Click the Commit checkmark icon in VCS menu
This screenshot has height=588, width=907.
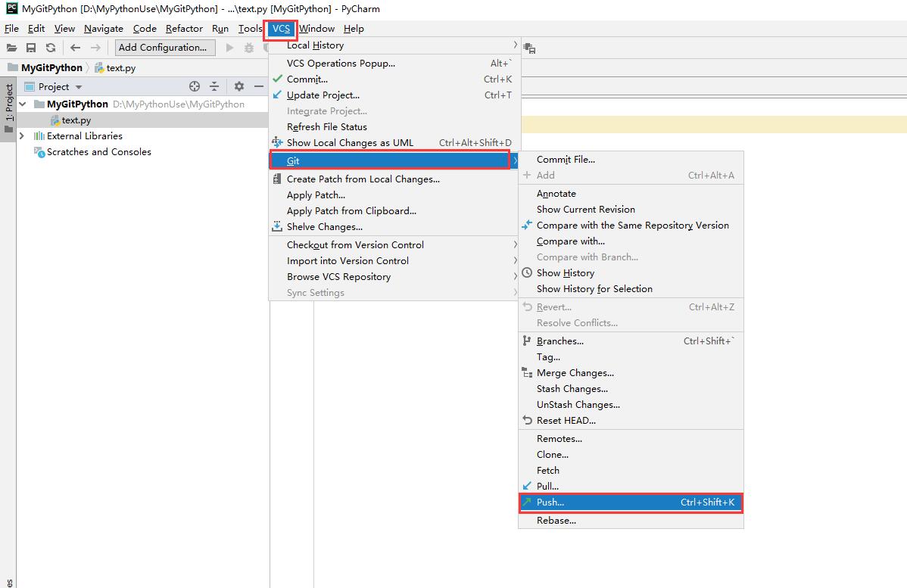[278, 79]
